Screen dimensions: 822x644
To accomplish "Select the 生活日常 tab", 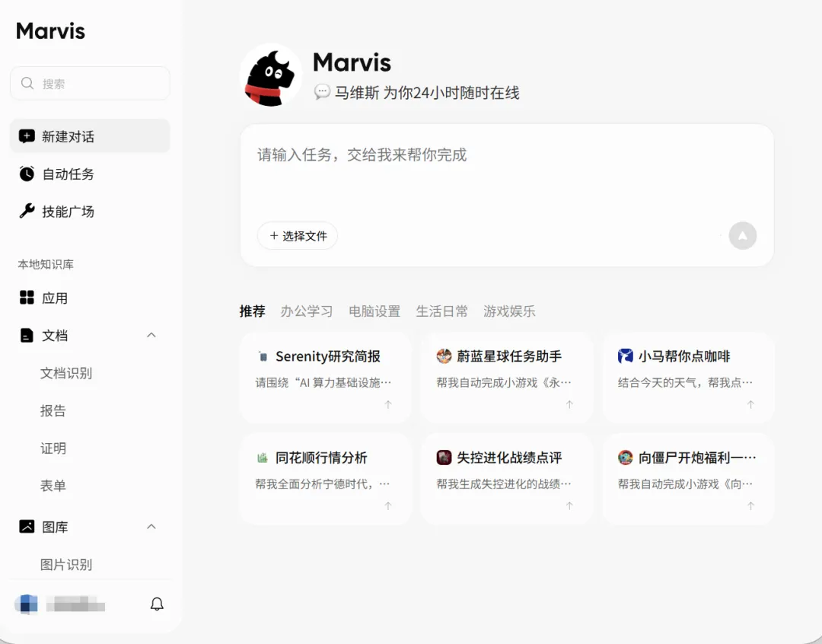I will [x=442, y=311].
